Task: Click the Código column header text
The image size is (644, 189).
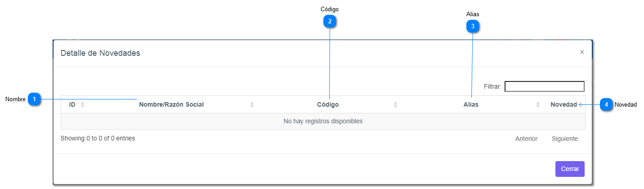Action: [x=328, y=105]
